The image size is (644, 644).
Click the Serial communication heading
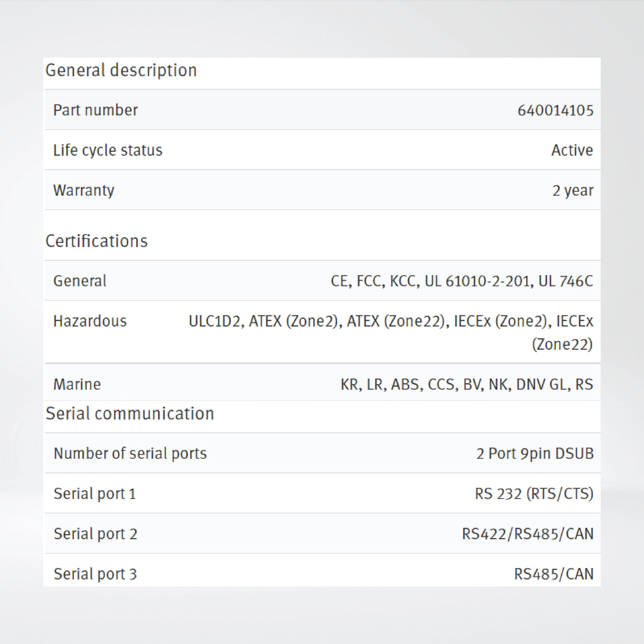130,414
